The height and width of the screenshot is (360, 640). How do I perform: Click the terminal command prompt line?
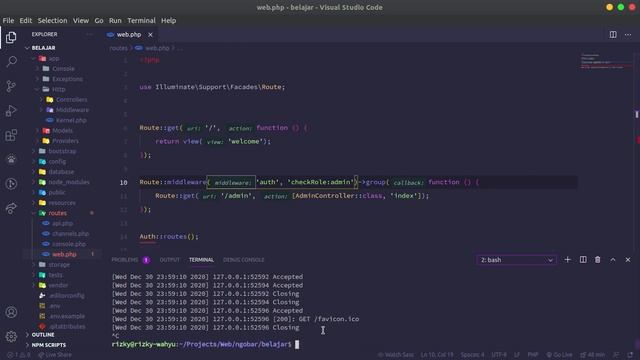click(205, 344)
